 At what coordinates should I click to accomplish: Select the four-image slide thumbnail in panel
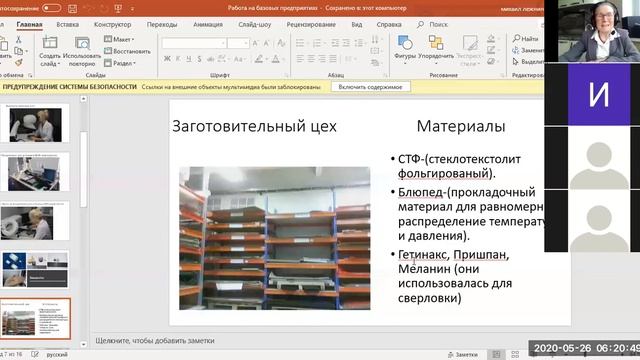pyautogui.click(x=35, y=270)
